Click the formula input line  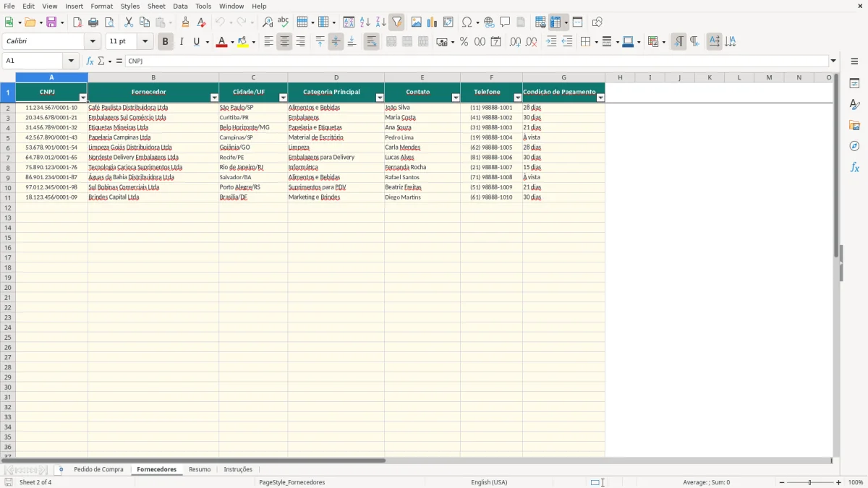476,61
